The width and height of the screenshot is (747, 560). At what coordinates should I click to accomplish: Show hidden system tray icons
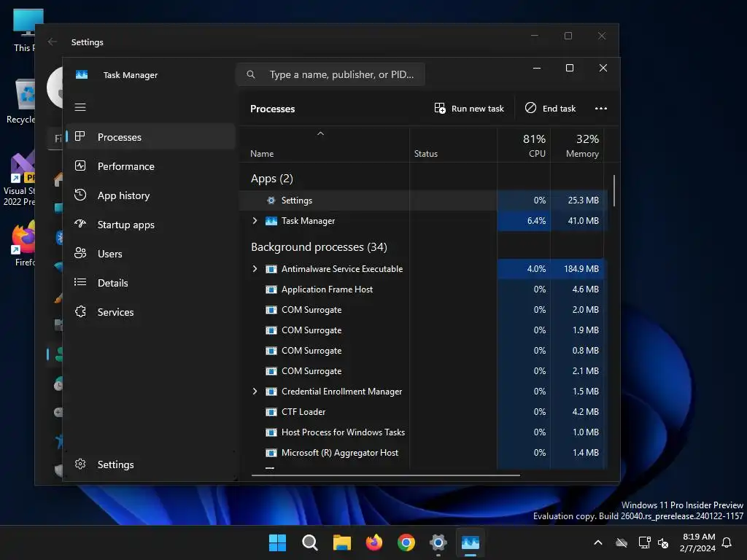pyautogui.click(x=598, y=542)
